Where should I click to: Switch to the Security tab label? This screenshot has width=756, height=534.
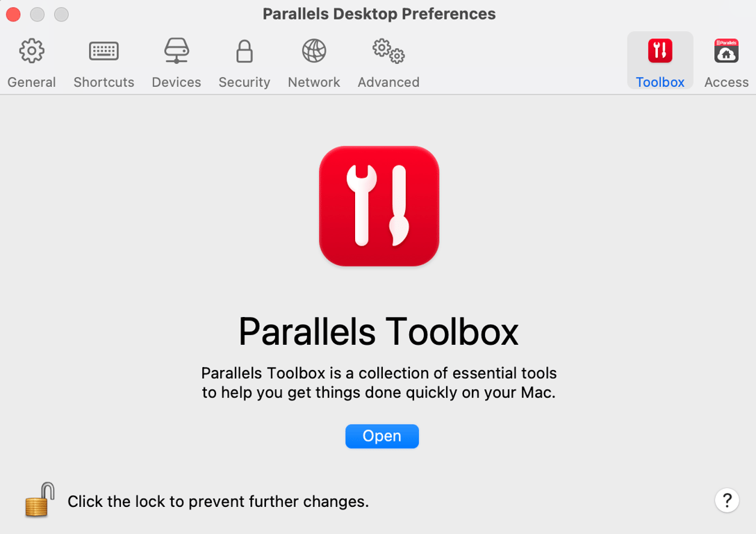(245, 82)
